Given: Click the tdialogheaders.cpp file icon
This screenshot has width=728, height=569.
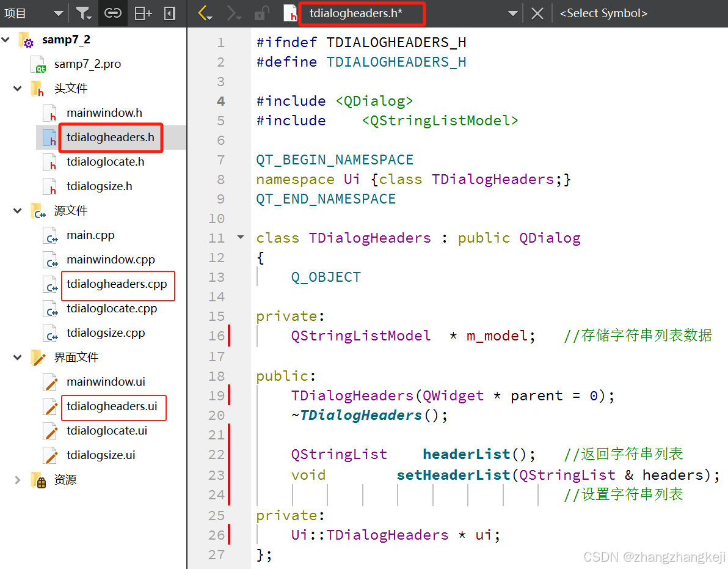Looking at the screenshot, I should coord(51,284).
